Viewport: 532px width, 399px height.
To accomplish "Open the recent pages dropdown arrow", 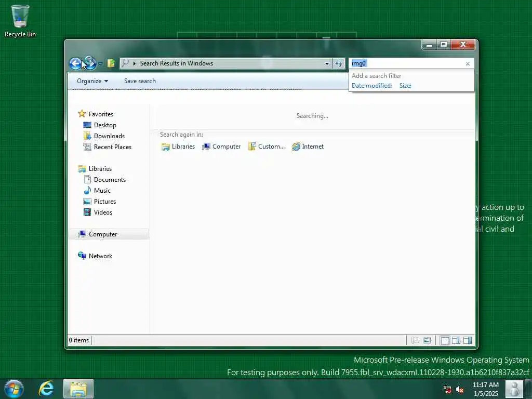I will (100, 63).
